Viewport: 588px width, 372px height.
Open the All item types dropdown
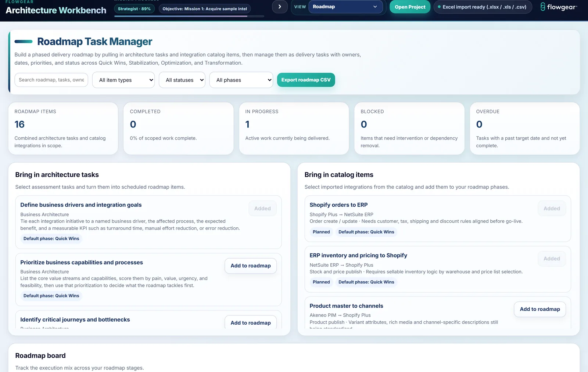click(x=123, y=80)
